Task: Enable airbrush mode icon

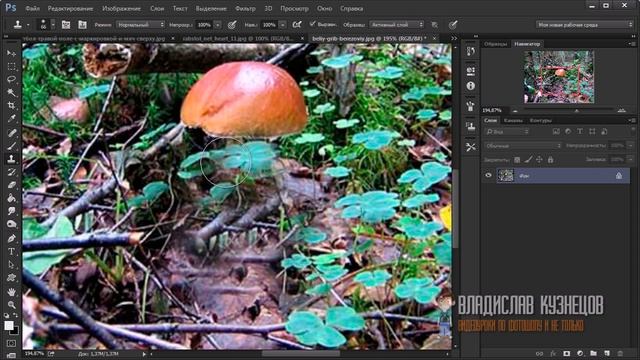Action: (x=297, y=25)
